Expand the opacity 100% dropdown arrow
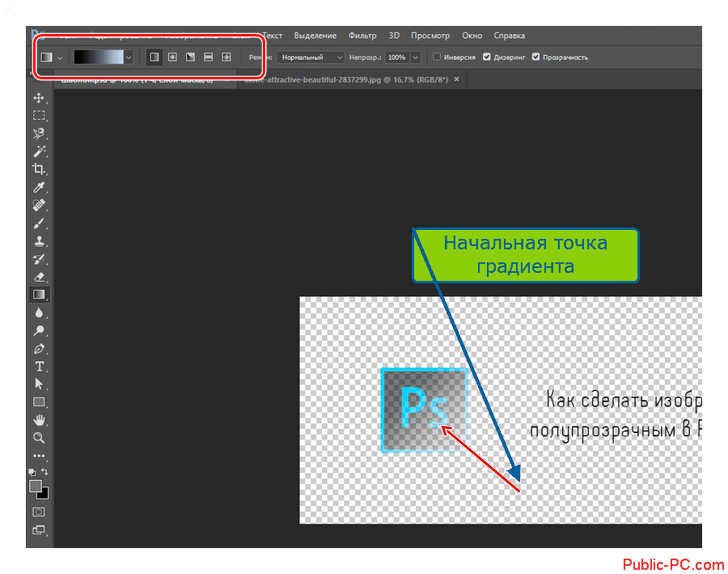The image size is (728, 574). tap(416, 57)
